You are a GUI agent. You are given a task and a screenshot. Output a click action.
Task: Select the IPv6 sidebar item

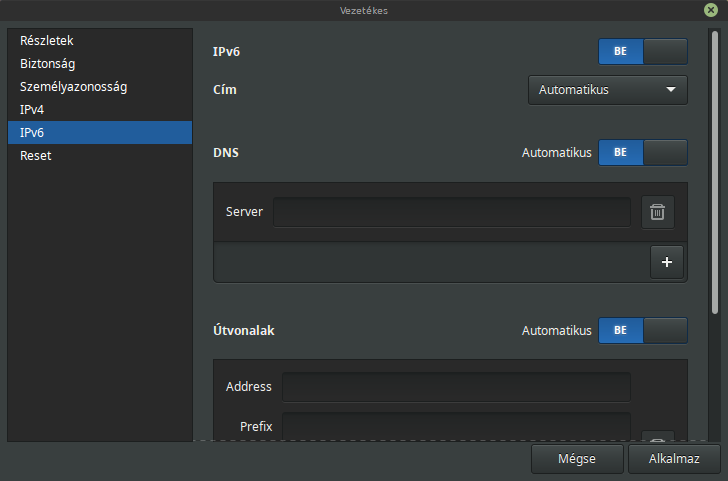click(x=100, y=133)
